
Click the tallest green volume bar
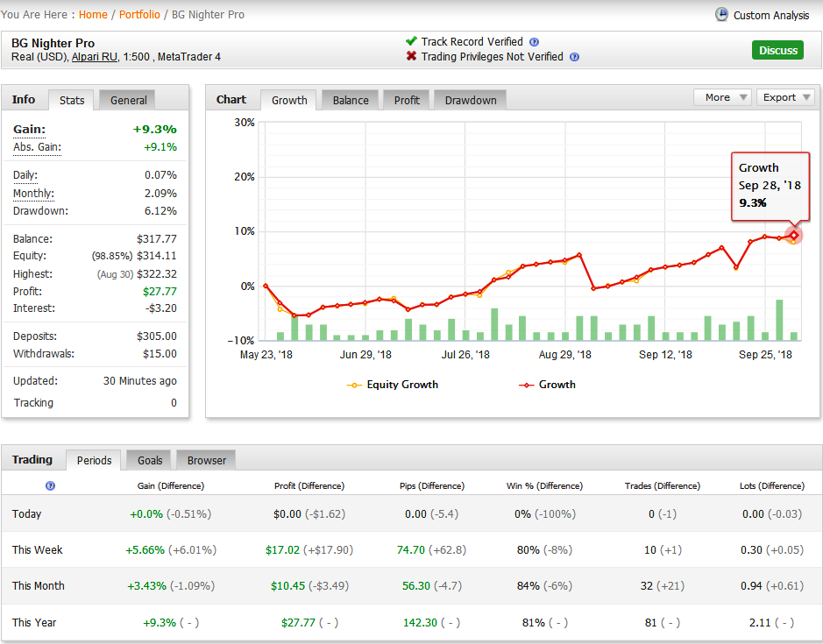(779, 320)
